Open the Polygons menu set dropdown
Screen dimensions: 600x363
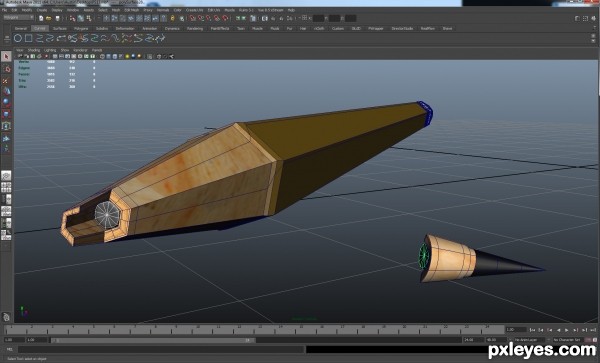tap(18, 18)
